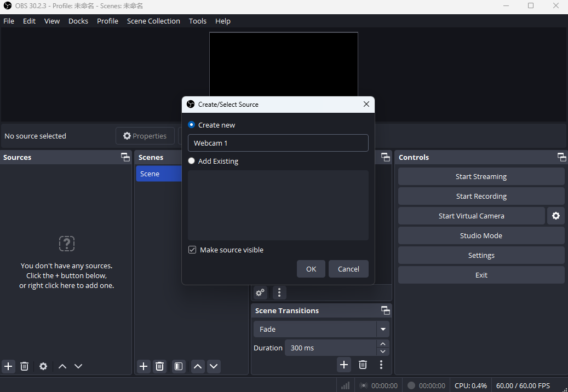Enable Studio Mode
This screenshot has width=568, height=392.
481,235
